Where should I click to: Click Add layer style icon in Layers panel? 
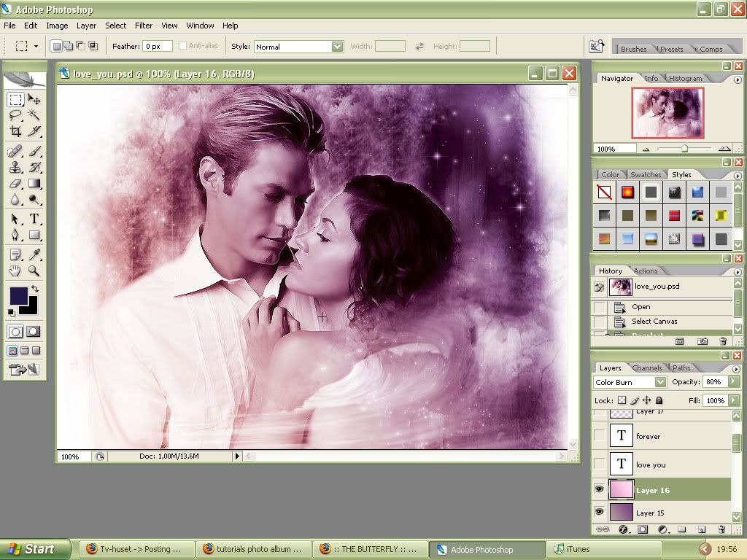pyautogui.click(x=623, y=529)
